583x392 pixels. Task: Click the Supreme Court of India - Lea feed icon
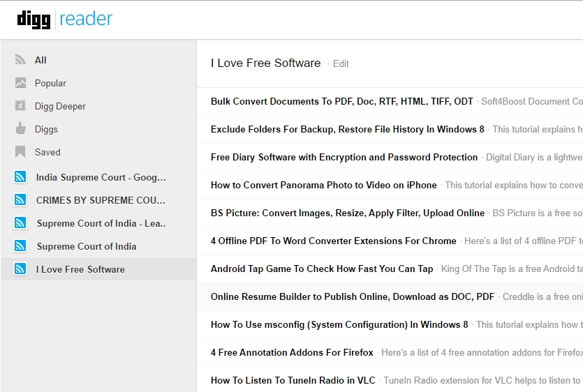tap(20, 223)
